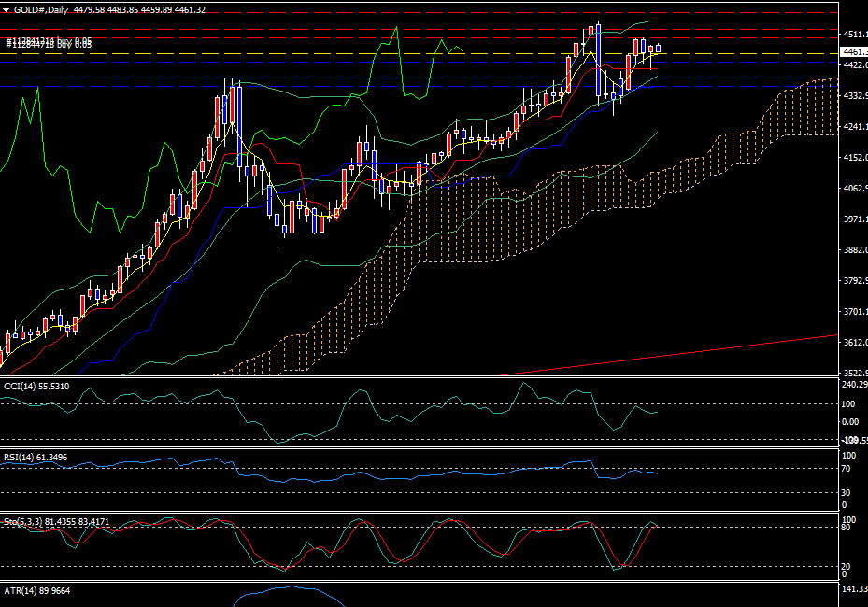Click the divider between main chart and CCI pane
868x607 pixels.
coord(420,377)
